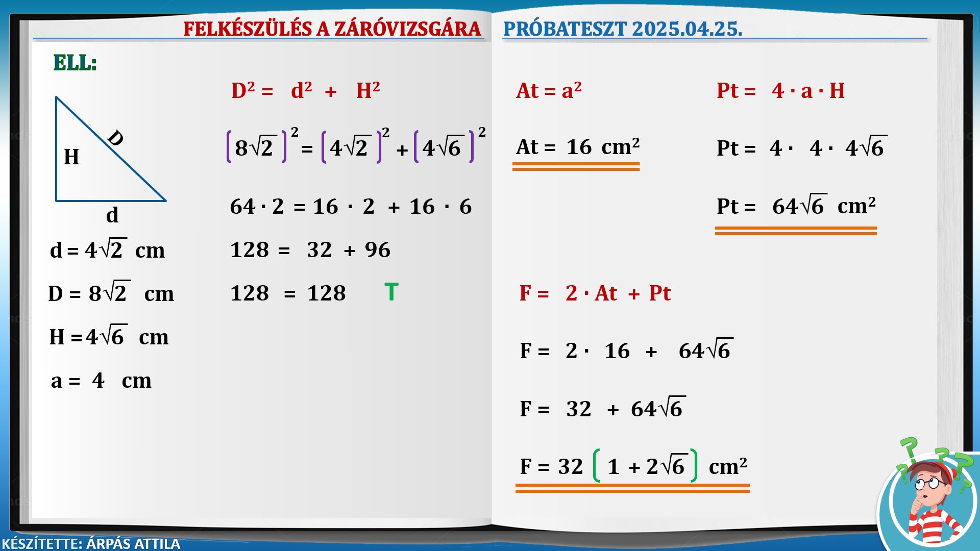Click the H = 4√6 cm value
This screenshot has width=980, height=551.
click(x=109, y=337)
